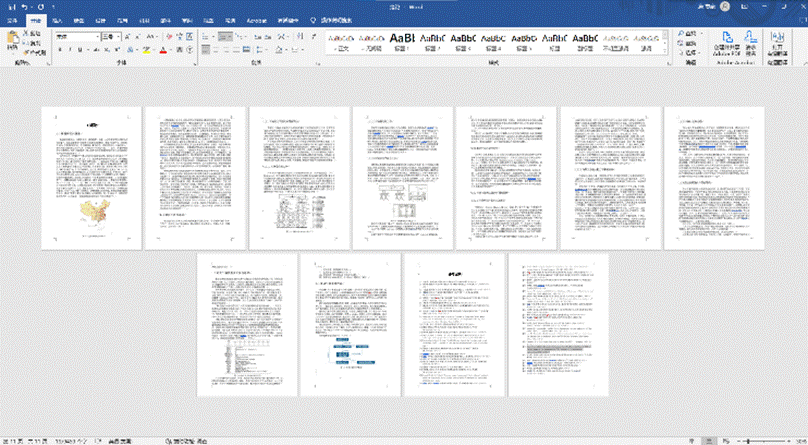
Task: Click the Paste icon in the clipboard group
Action: click(12, 41)
